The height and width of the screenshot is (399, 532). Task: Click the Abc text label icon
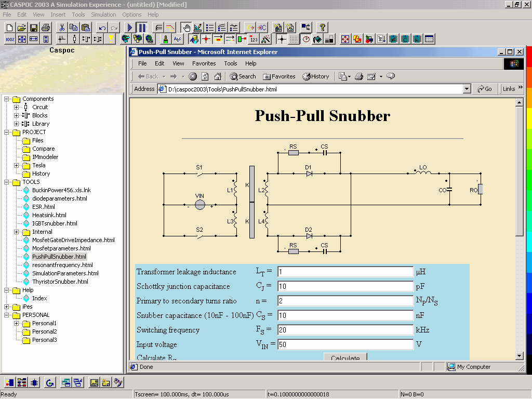[x=178, y=39]
